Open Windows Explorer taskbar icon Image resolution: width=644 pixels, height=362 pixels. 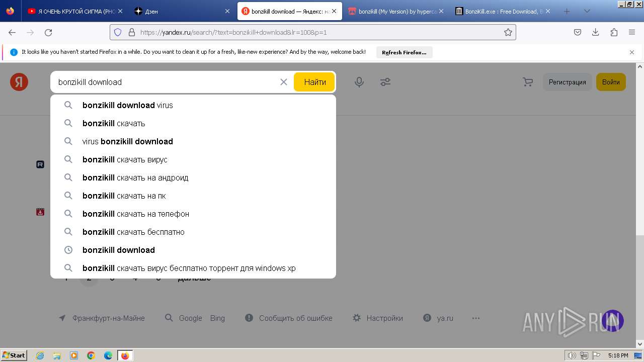(57, 355)
